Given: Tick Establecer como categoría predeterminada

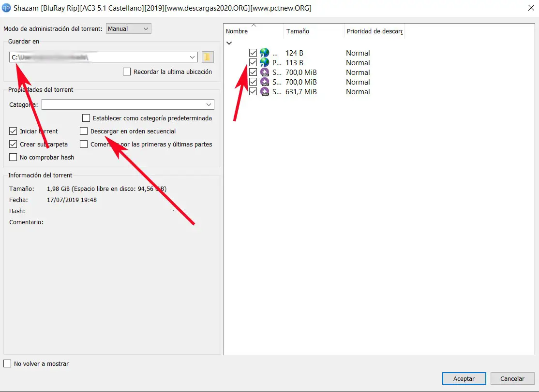Looking at the screenshot, I should 86,118.
